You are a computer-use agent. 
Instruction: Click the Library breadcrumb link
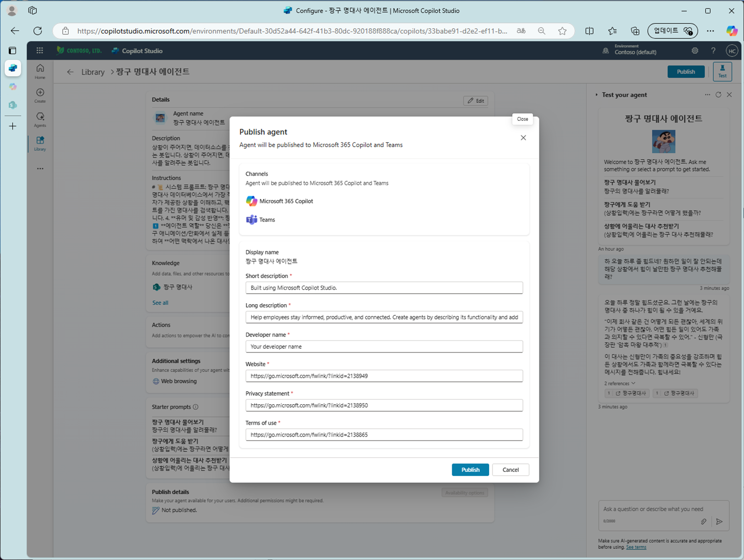[93, 72]
